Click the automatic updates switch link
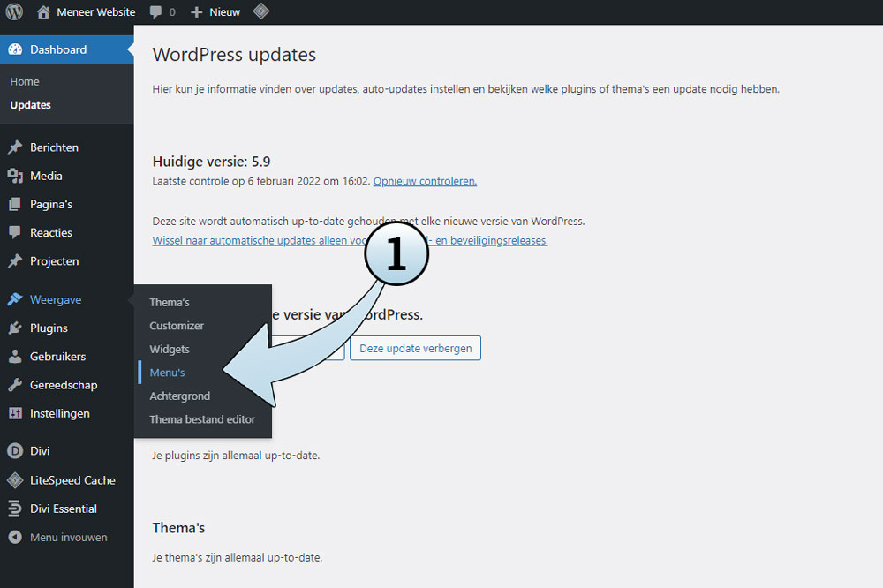The image size is (883, 588). [x=256, y=240]
